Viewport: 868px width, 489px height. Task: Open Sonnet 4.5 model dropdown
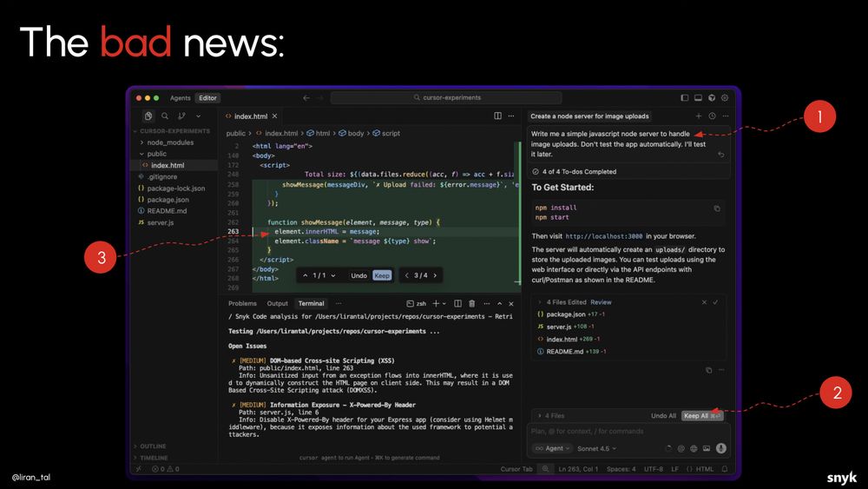[597, 448]
